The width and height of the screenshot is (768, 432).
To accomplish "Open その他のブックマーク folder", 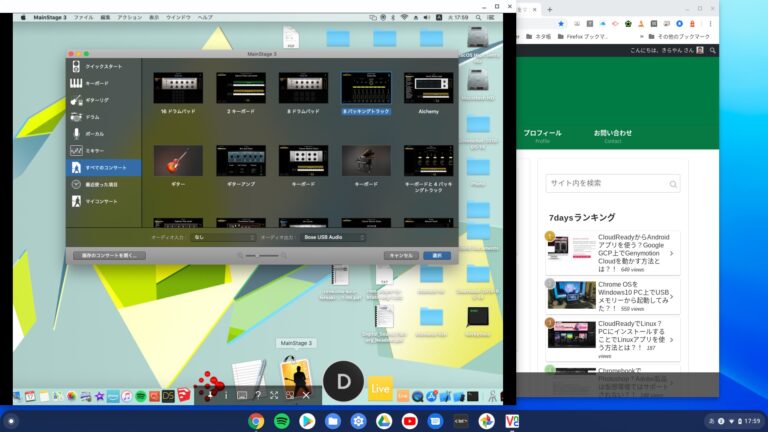I will pyautogui.click(x=678, y=37).
